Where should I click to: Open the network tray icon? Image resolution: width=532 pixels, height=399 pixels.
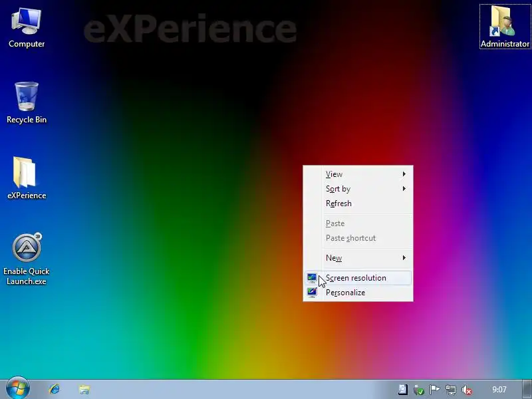[x=451, y=390]
